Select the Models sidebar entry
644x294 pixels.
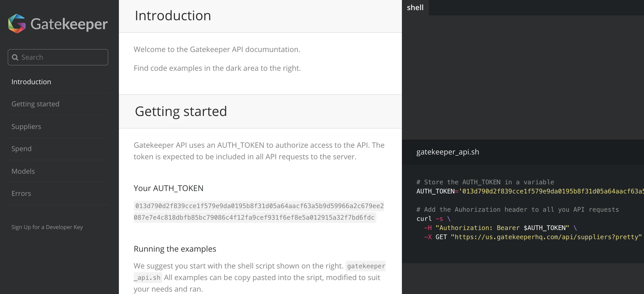pyautogui.click(x=23, y=171)
